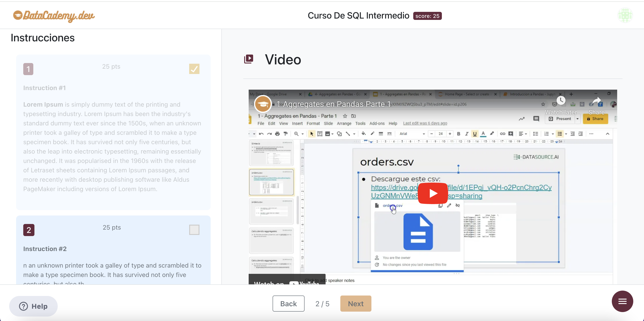The height and width of the screenshot is (321, 644).
Task: Open the Help button
Action: pos(34,306)
